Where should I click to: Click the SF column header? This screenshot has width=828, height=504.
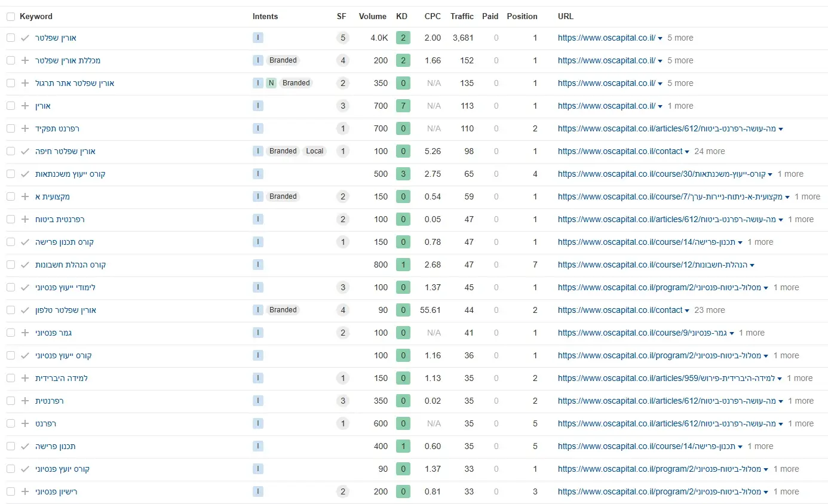pyautogui.click(x=341, y=16)
